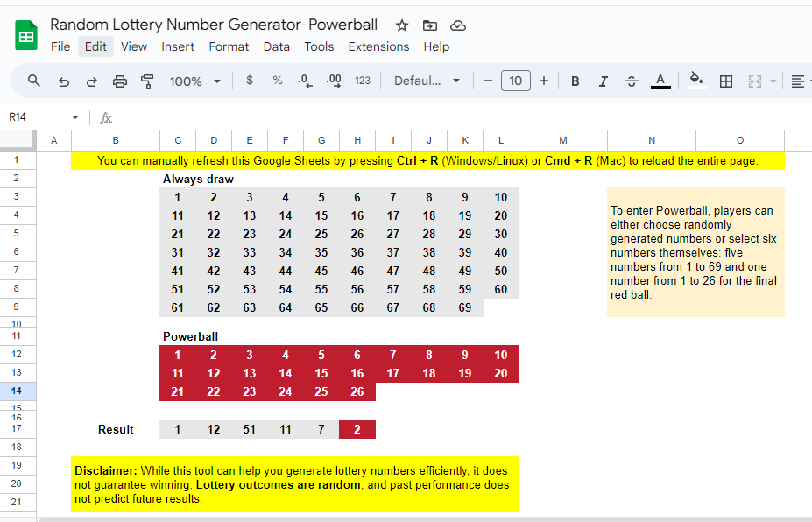The height and width of the screenshot is (522, 812).
Task: Click the Powerball rules note box
Action: click(695, 252)
